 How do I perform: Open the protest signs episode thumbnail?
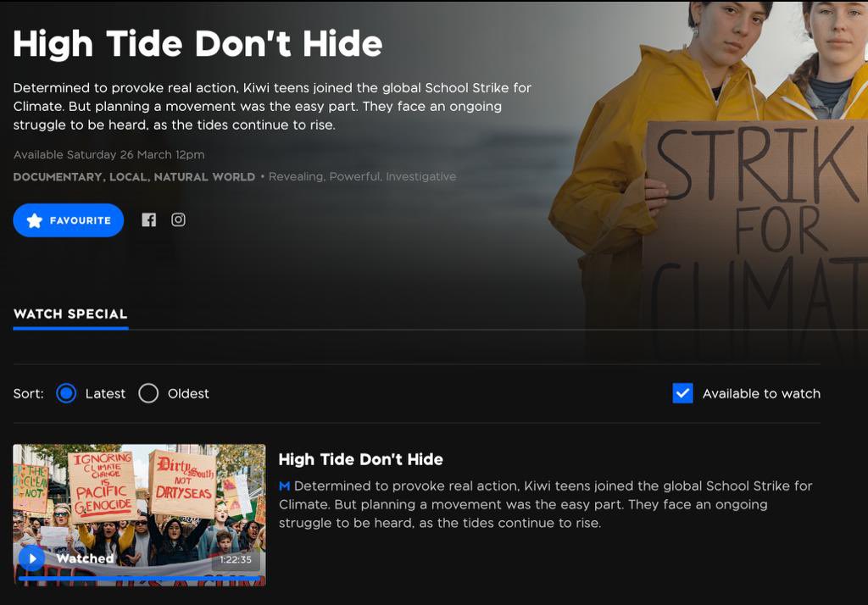pos(140,515)
